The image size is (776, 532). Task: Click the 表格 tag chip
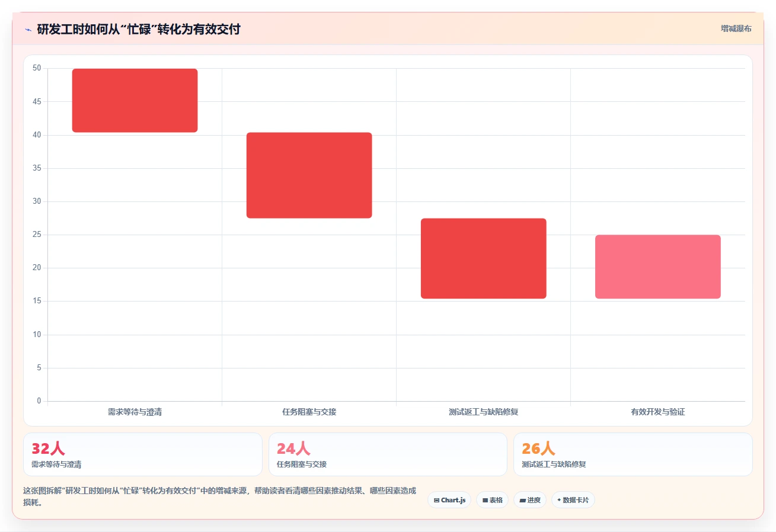[x=492, y=500]
